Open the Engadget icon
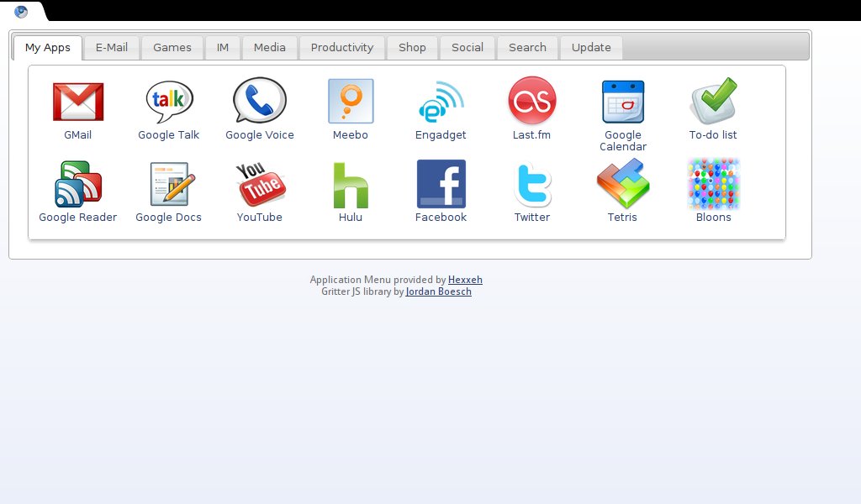861x504 pixels. click(x=441, y=102)
